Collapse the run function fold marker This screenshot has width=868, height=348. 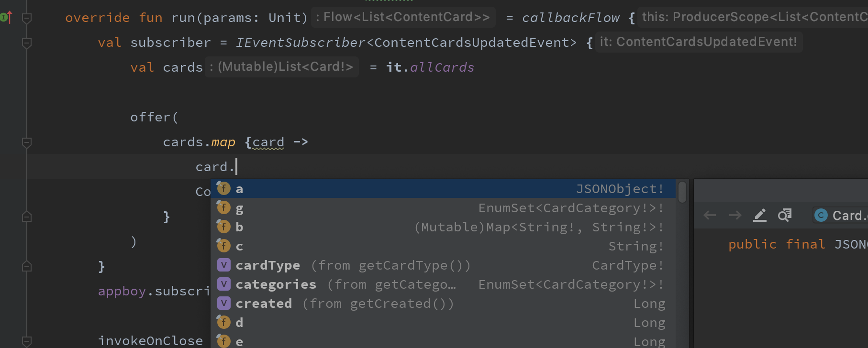[x=26, y=17]
